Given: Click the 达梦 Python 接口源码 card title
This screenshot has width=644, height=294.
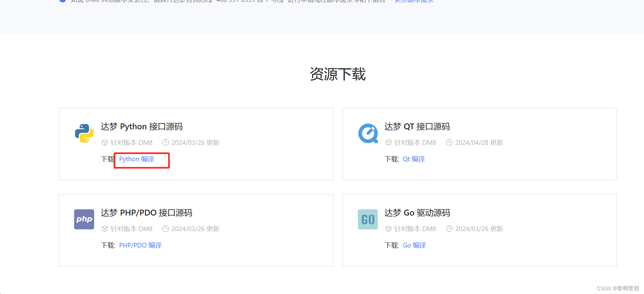Looking at the screenshot, I should pyautogui.click(x=142, y=127).
